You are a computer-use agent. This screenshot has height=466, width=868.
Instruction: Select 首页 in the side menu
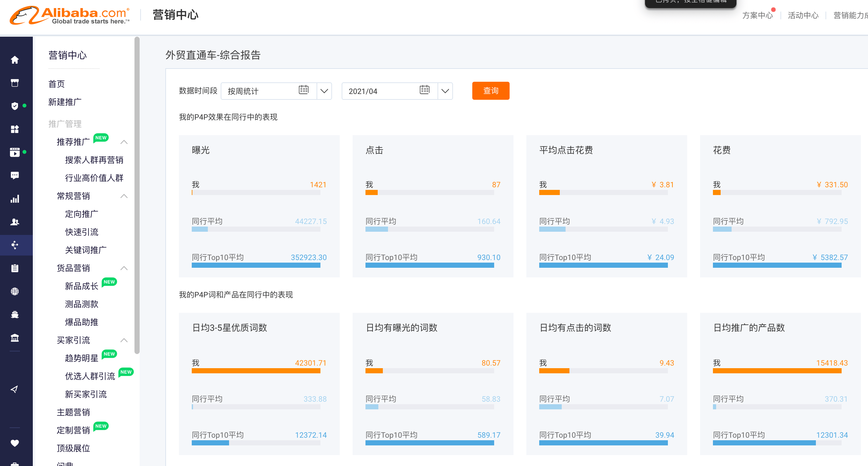[x=57, y=84]
